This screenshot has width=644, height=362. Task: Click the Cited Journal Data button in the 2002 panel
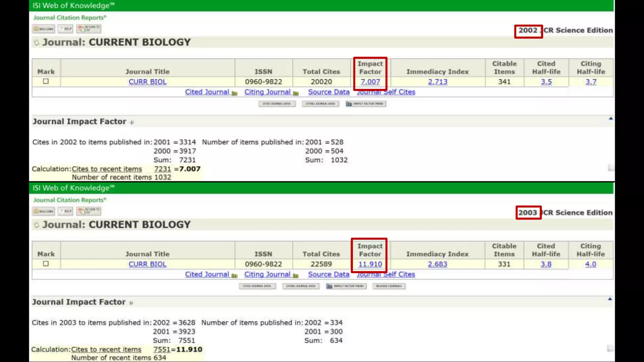click(x=277, y=104)
